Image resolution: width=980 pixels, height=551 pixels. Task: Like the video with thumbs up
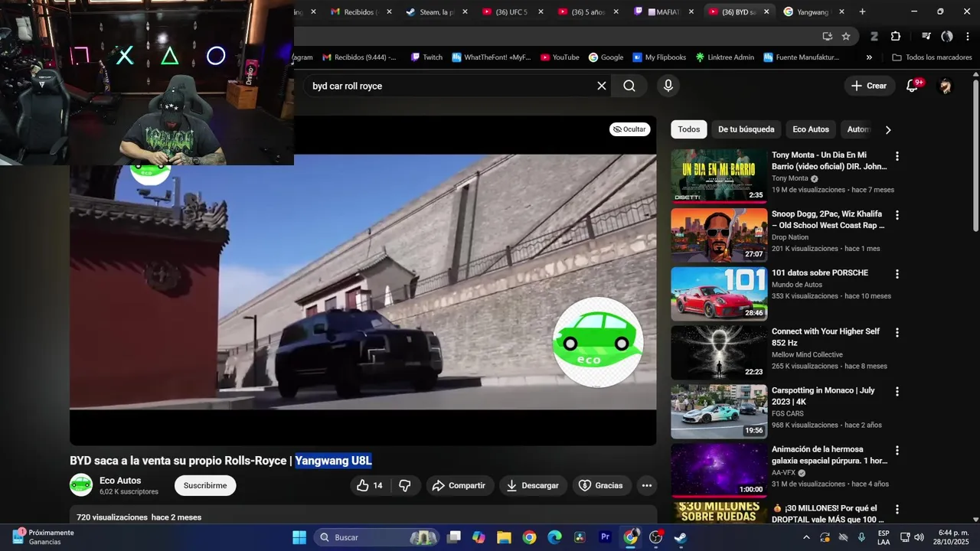coord(371,485)
